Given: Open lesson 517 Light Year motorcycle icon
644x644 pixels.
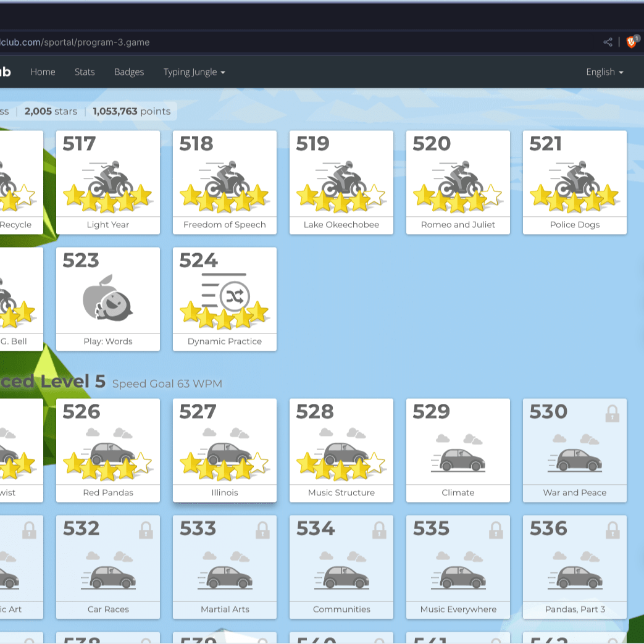Looking at the screenshot, I should click(107, 178).
